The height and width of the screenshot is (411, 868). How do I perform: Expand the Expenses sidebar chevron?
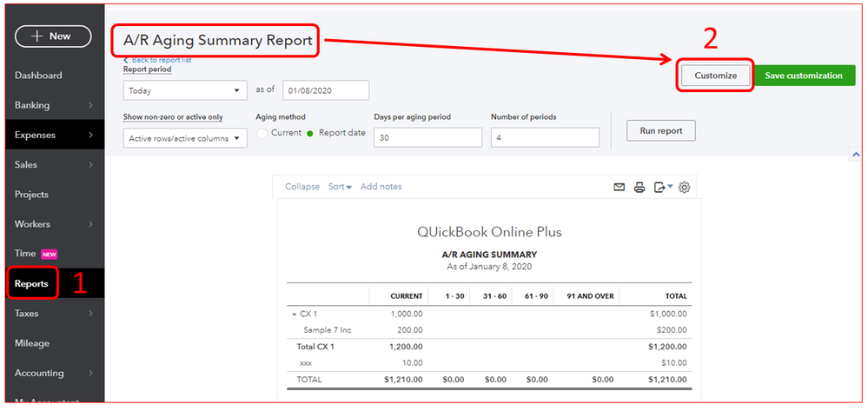(x=90, y=135)
